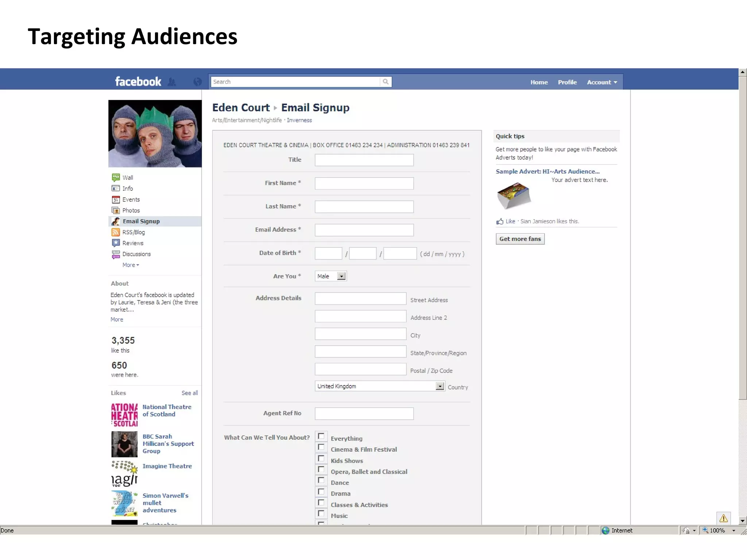The image size is (747, 560).
Task: Open the Account dropdown menu
Action: pyautogui.click(x=602, y=82)
